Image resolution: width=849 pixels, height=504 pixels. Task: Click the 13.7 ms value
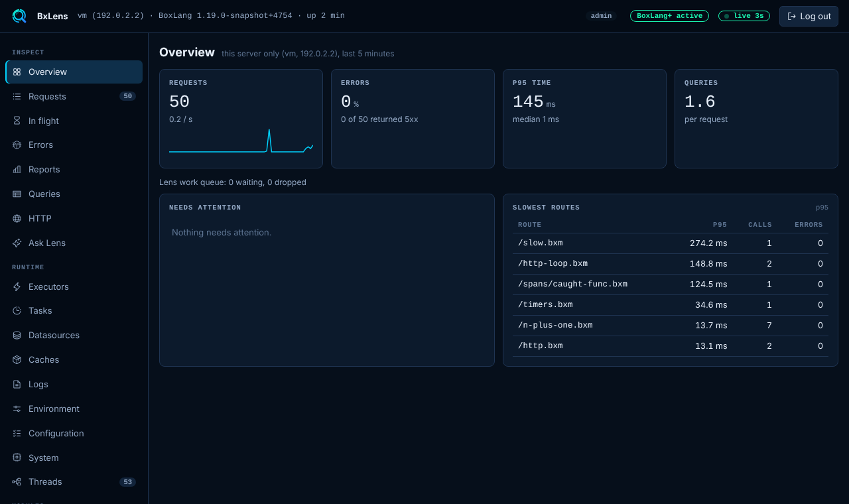[x=711, y=326]
